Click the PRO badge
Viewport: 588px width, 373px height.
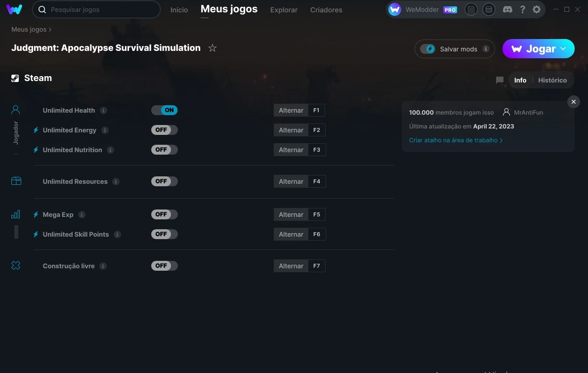pyautogui.click(x=450, y=10)
